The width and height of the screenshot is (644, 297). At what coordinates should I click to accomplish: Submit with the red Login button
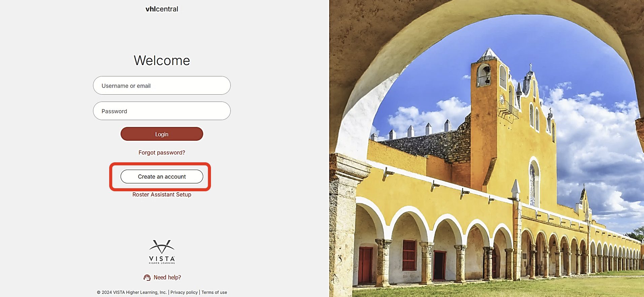point(162,134)
